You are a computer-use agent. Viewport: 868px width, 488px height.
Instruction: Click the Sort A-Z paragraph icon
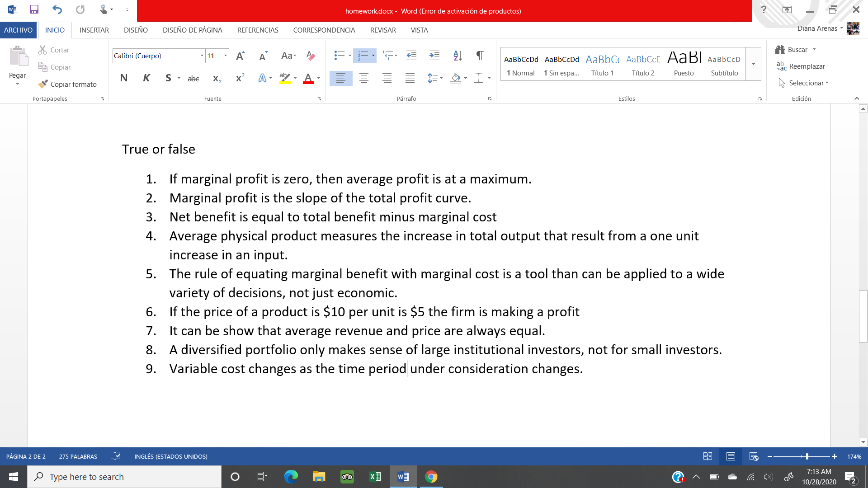(x=458, y=56)
